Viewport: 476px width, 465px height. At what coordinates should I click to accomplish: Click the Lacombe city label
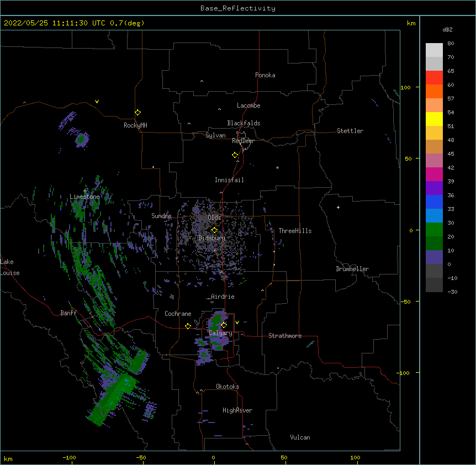(x=248, y=105)
